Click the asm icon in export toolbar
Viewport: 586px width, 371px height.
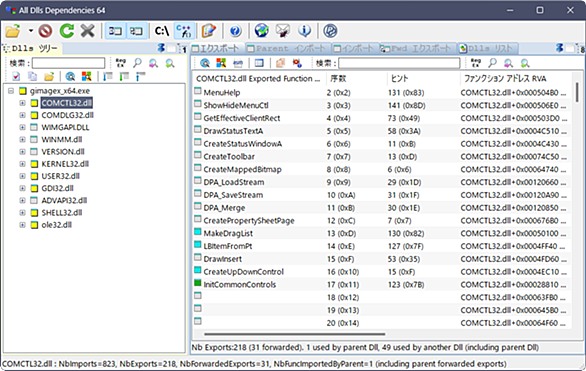[238, 63]
